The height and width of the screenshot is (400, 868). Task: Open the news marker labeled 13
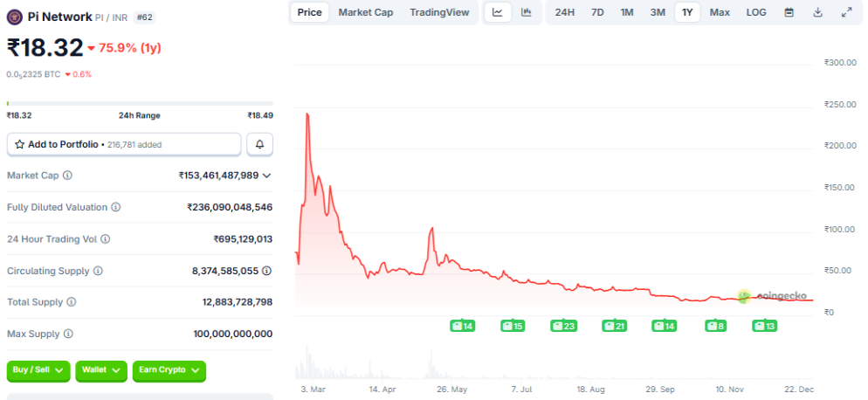tap(764, 326)
